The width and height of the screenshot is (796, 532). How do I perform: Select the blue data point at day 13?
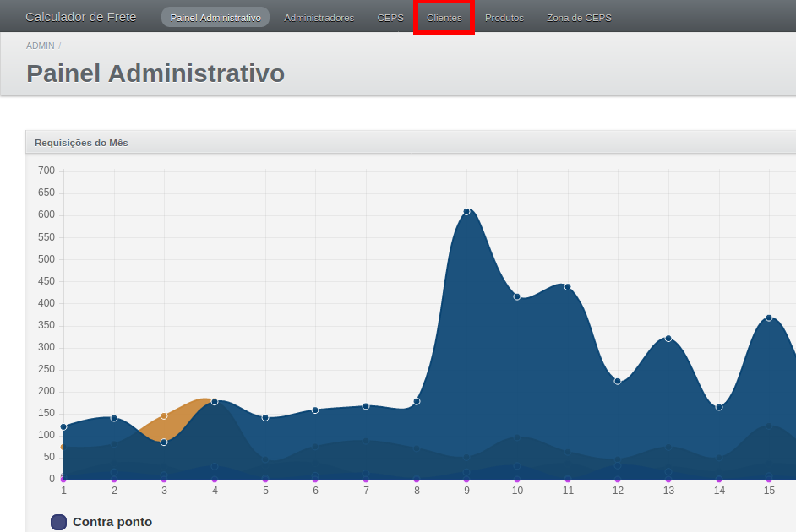tap(668, 339)
